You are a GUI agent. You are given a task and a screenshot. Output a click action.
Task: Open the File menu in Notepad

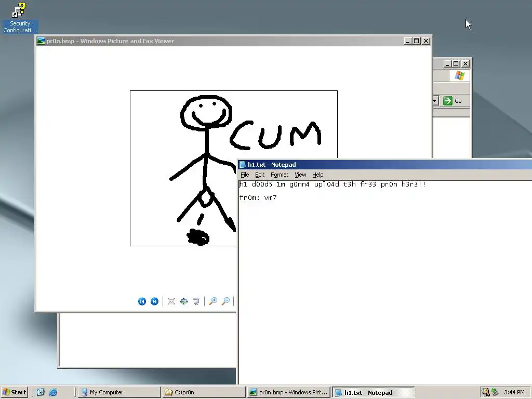(245, 175)
